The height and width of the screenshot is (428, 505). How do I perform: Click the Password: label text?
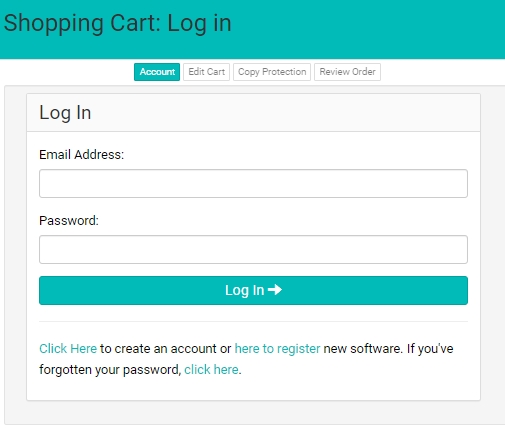point(69,221)
